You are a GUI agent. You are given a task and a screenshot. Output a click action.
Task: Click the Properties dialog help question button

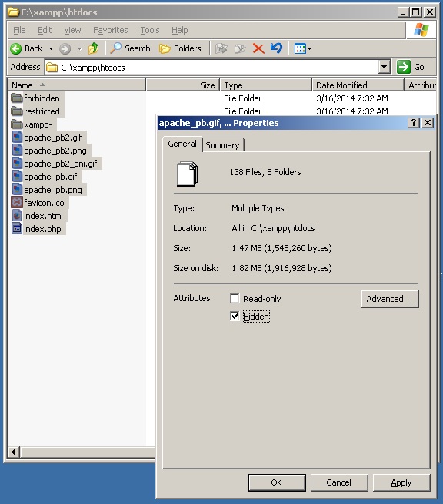(x=414, y=122)
